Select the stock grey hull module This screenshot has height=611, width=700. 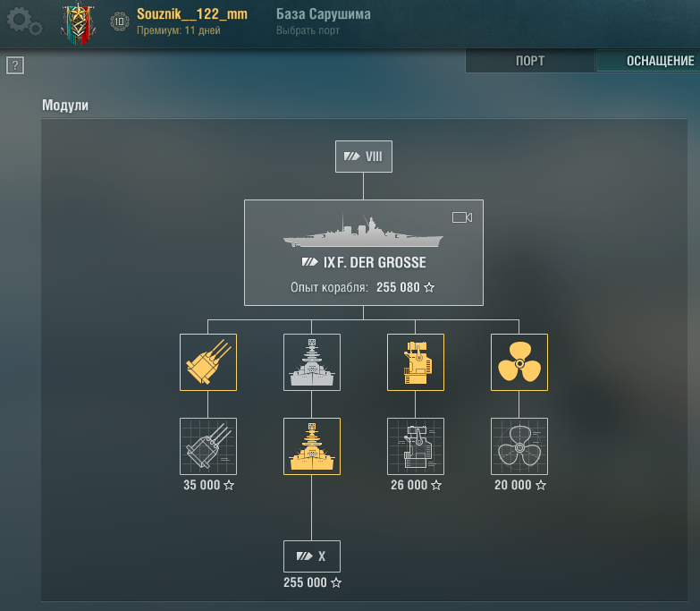point(312,362)
